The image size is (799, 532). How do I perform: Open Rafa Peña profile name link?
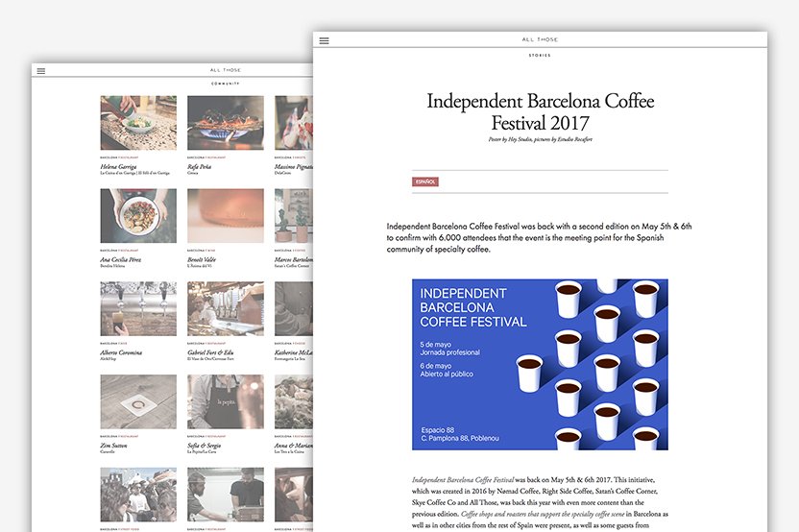click(199, 167)
